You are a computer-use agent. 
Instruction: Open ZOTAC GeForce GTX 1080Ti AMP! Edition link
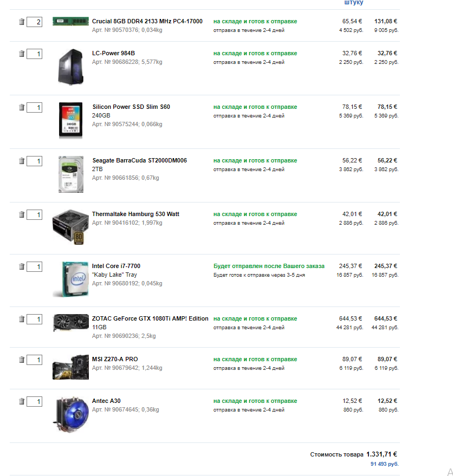tap(150, 318)
